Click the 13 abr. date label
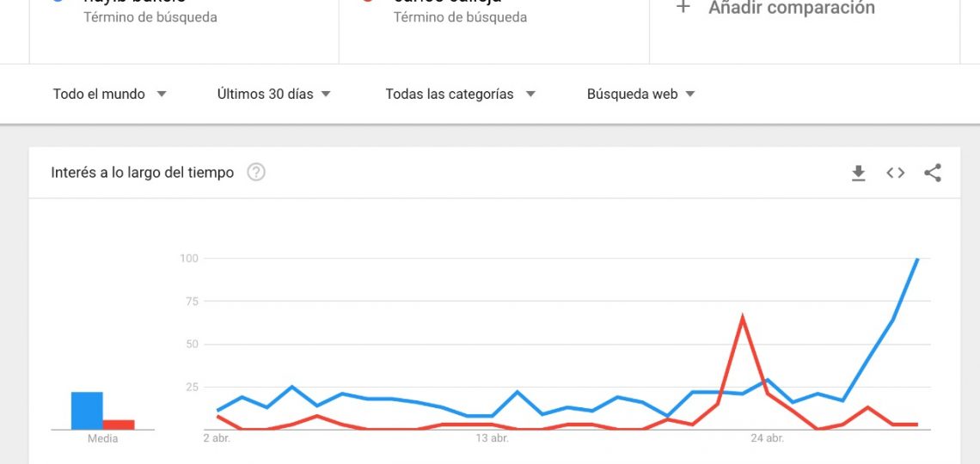Screen dimensions: 980x464 pos(493,438)
